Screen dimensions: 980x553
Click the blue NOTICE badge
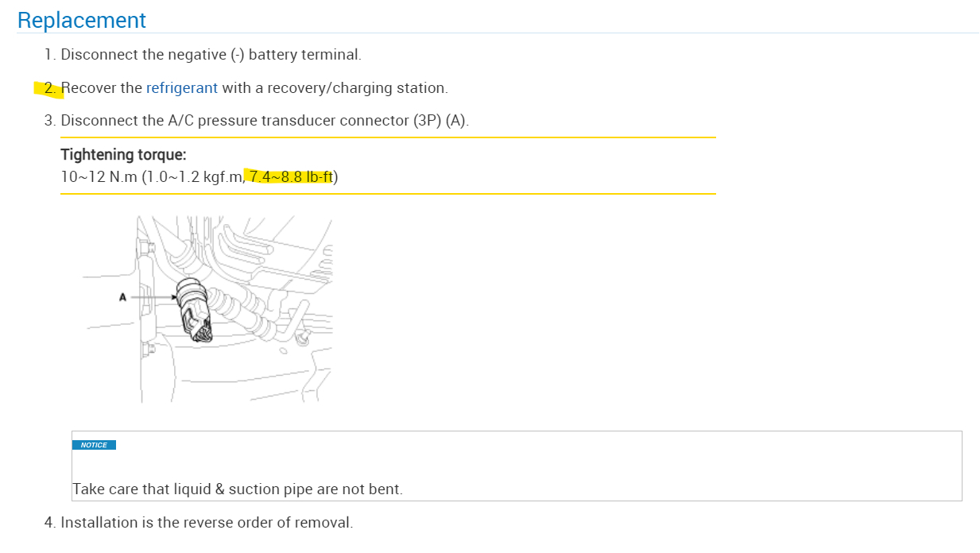[x=94, y=445]
